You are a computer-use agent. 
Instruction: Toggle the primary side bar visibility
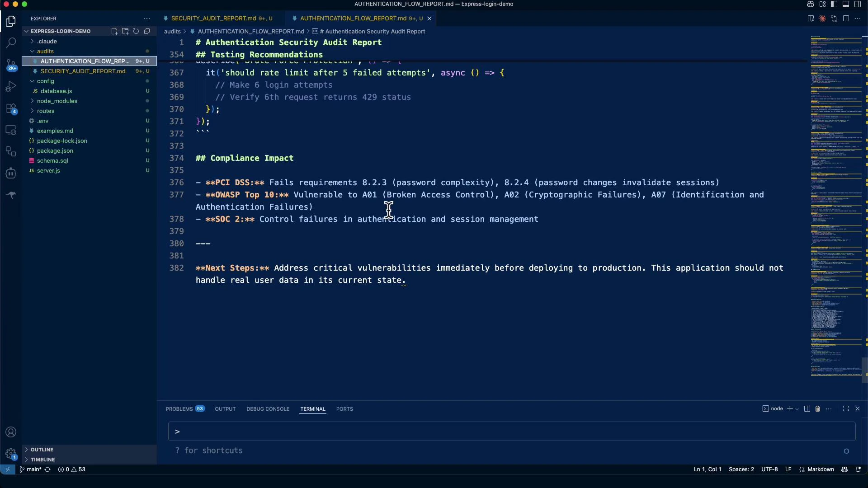(834, 4)
